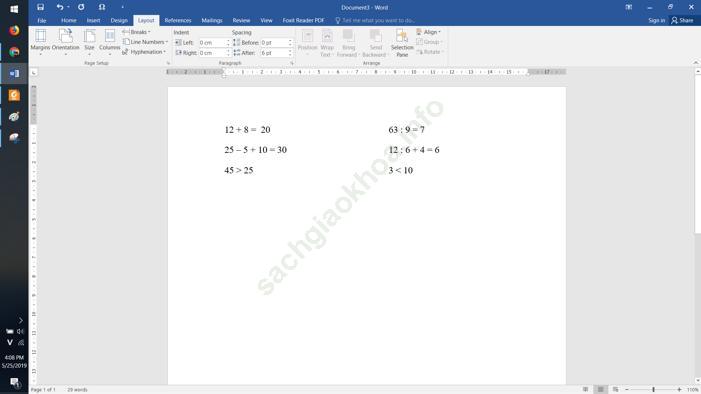Open the Margins gallery
The width and height of the screenshot is (701, 394).
click(x=40, y=42)
